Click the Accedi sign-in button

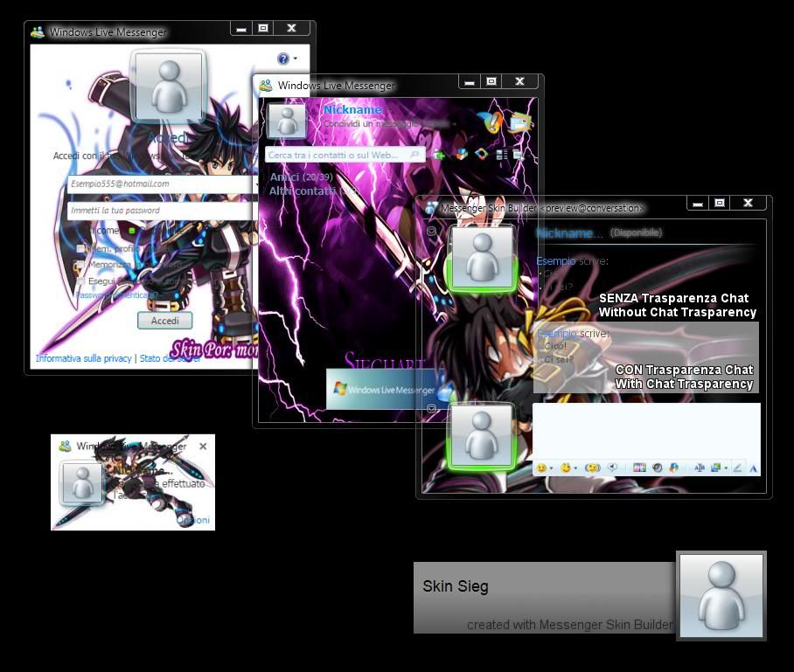[x=164, y=321]
